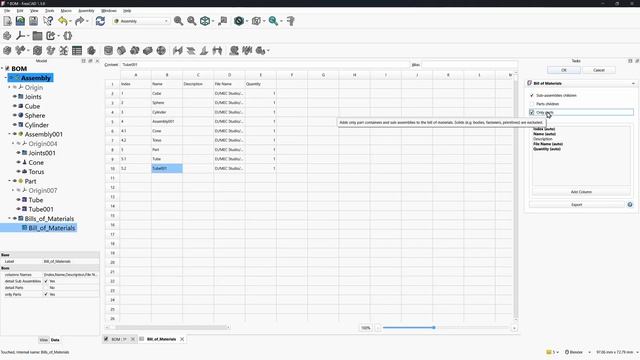Toggle visibility of the Torus item

point(18,172)
